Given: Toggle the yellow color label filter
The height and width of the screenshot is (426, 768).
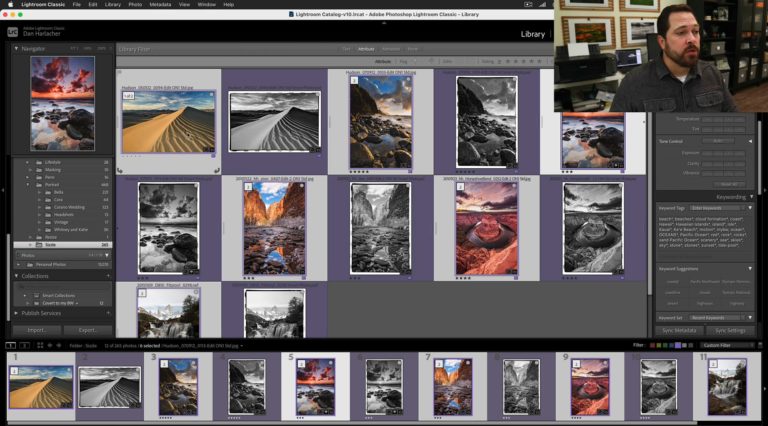Looking at the screenshot, I should 659,345.
